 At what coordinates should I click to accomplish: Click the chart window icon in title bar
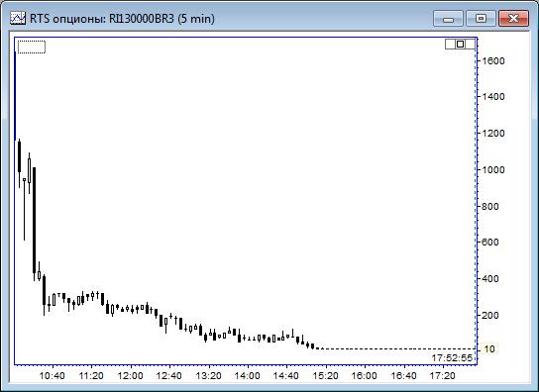(18, 18)
